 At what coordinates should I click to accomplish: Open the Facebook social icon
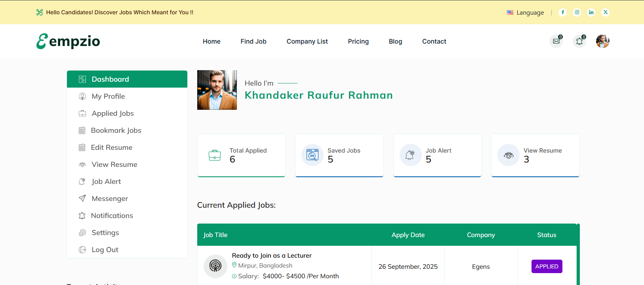tap(562, 12)
